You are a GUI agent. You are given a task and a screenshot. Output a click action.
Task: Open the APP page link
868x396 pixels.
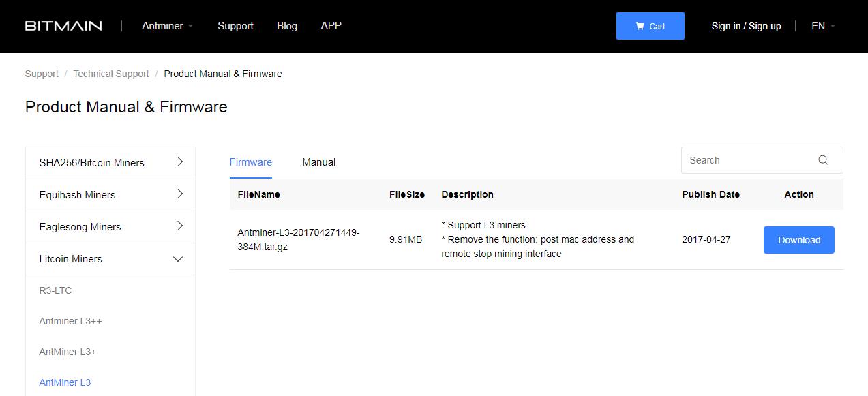331,26
